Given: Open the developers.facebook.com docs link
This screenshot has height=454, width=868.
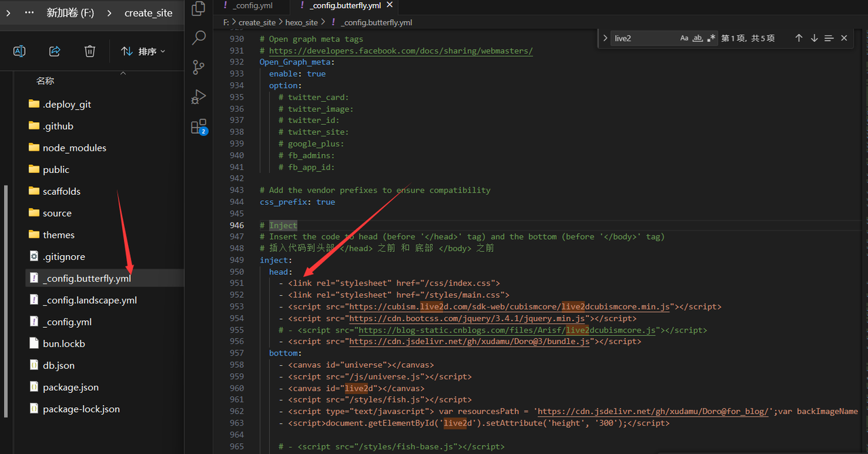Looking at the screenshot, I should point(401,51).
